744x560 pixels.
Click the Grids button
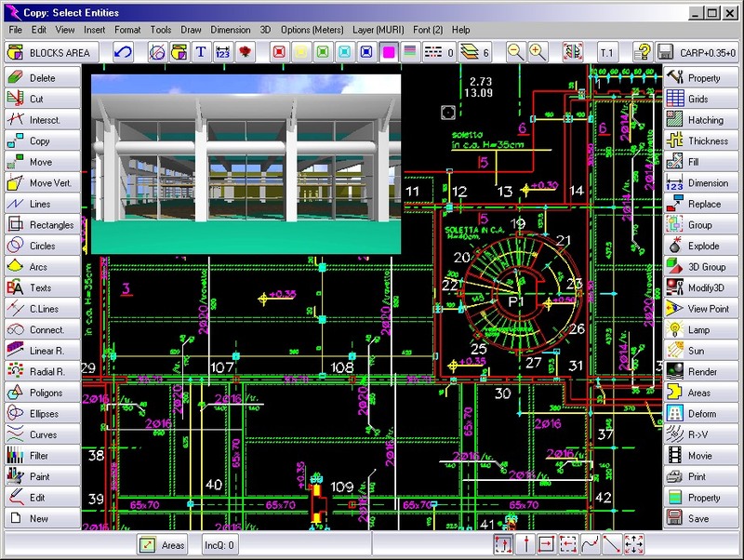(701, 99)
